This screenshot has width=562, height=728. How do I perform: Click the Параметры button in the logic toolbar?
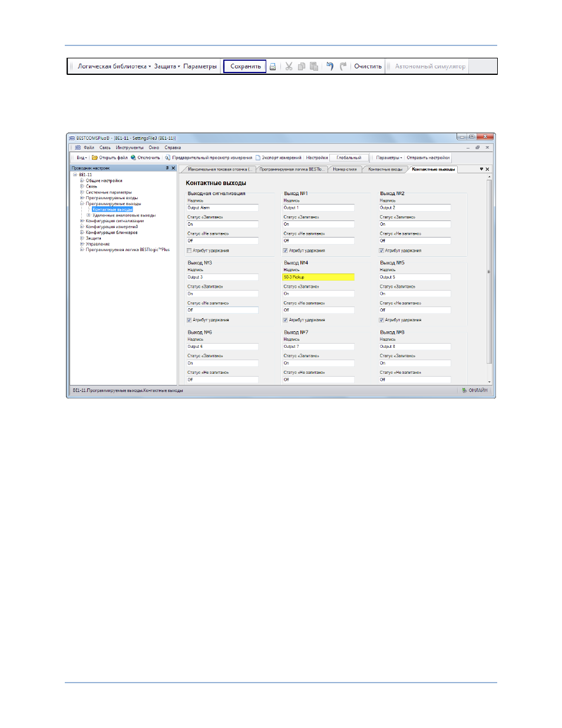[x=200, y=67]
